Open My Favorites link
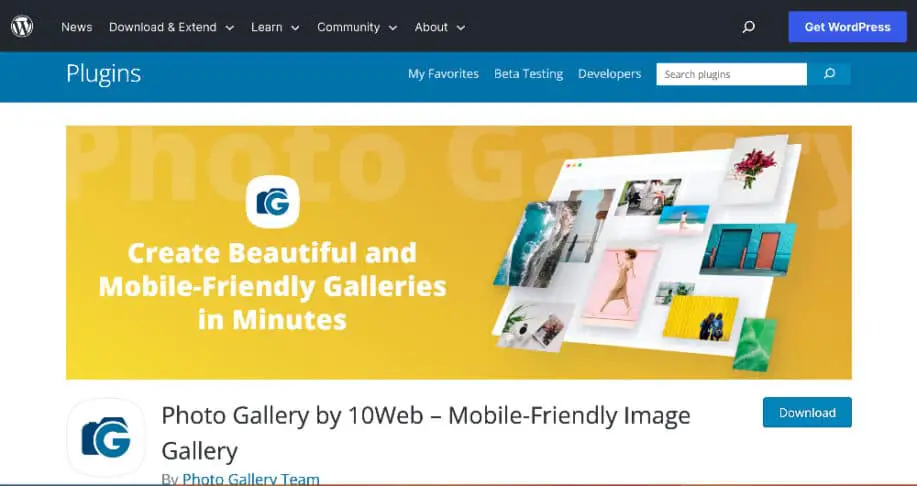The image size is (917, 486). point(443,74)
